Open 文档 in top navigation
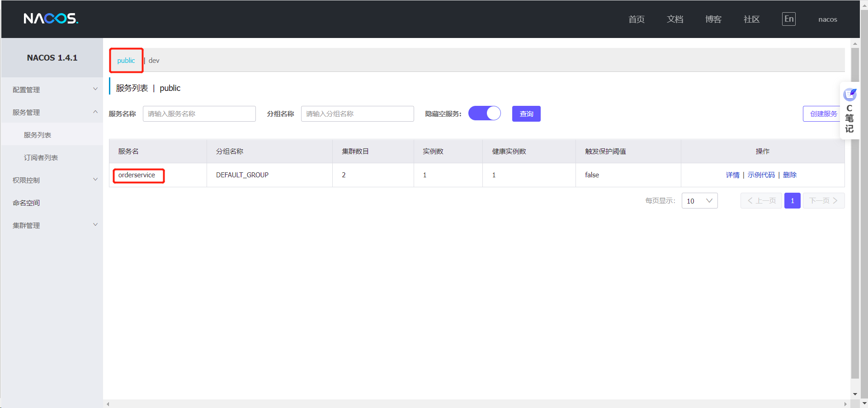This screenshot has height=408, width=868. pyautogui.click(x=675, y=19)
